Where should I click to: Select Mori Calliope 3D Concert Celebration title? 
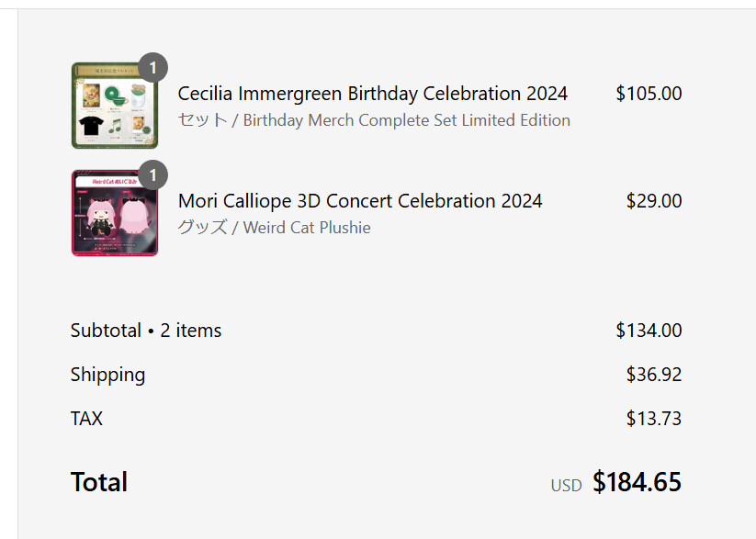pos(360,201)
